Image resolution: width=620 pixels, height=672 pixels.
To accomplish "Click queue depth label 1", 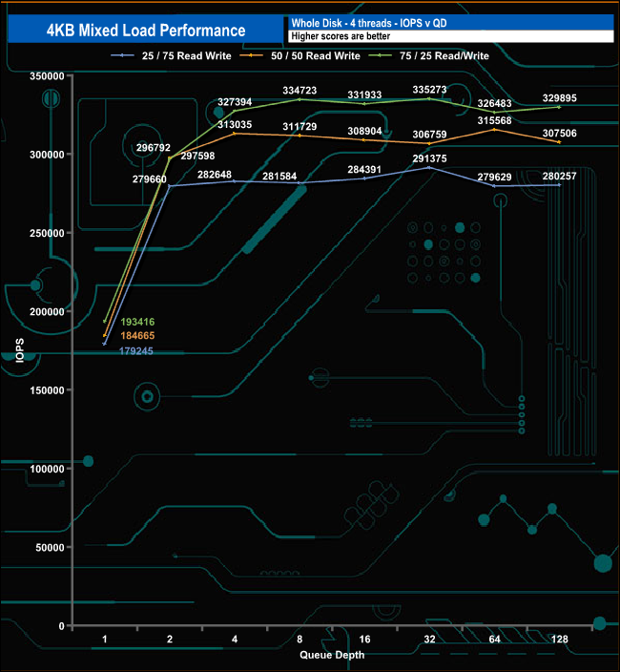I will tap(105, 640).
